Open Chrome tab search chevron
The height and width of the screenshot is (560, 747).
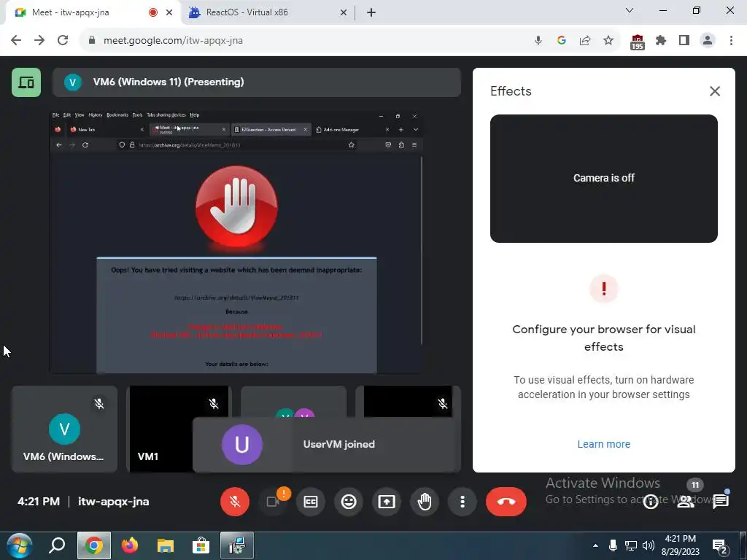[630, 10]
